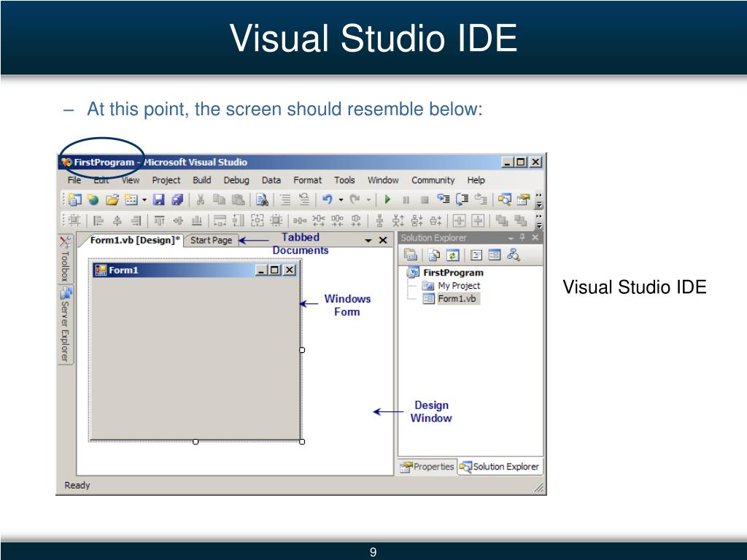Open the Undo history dropdown arrow
Image resolution: width=747 pixels, height=560 pixels.
[x=341, y=200]
